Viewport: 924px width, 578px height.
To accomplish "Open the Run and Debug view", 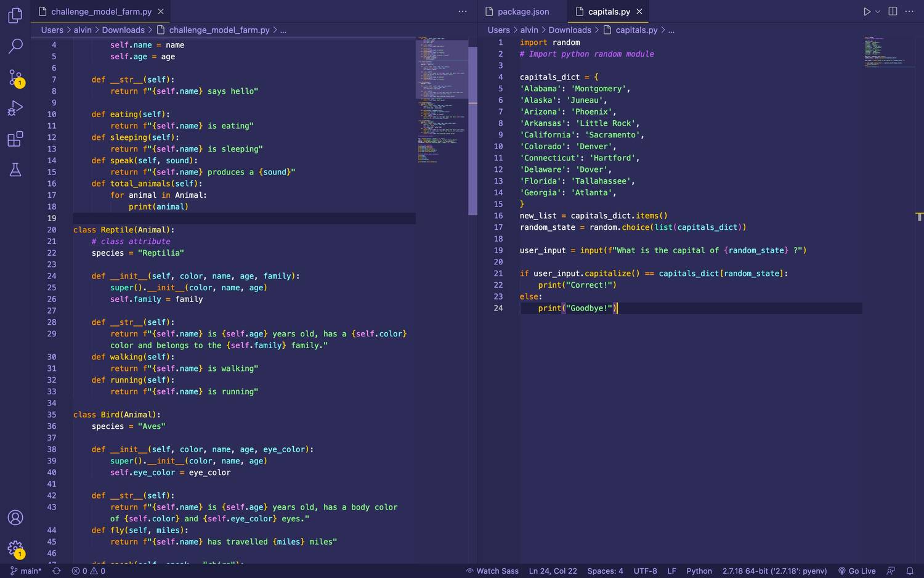I will [x=15, y=108].
